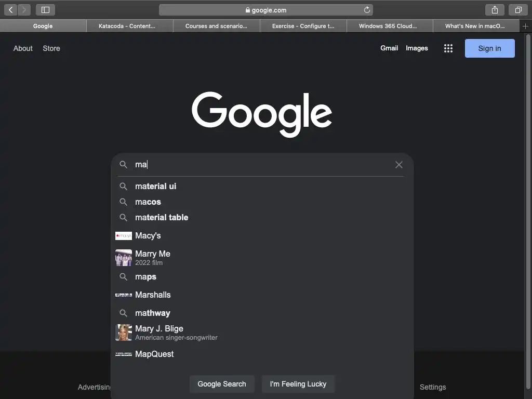Click the Sign in button
This screenshot has width=532, height=399.
pos(489,48)
